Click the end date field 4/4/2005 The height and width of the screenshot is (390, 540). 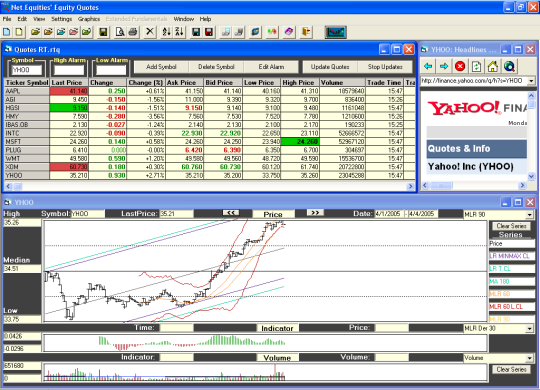coord(423,214)
